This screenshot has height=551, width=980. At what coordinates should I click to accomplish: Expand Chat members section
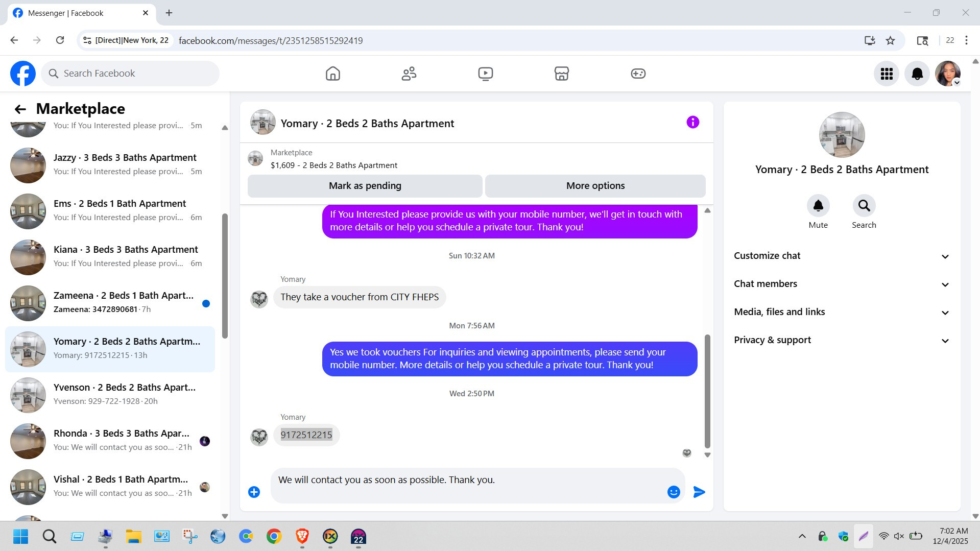click(x=842, y=284)
